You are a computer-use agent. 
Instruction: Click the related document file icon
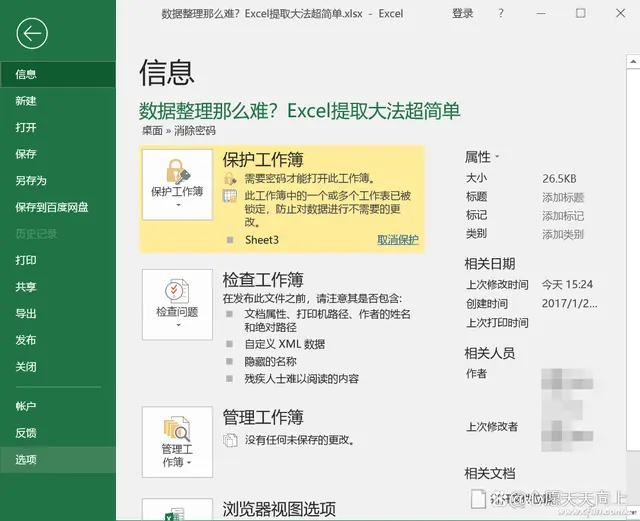[x=478, y=499]
